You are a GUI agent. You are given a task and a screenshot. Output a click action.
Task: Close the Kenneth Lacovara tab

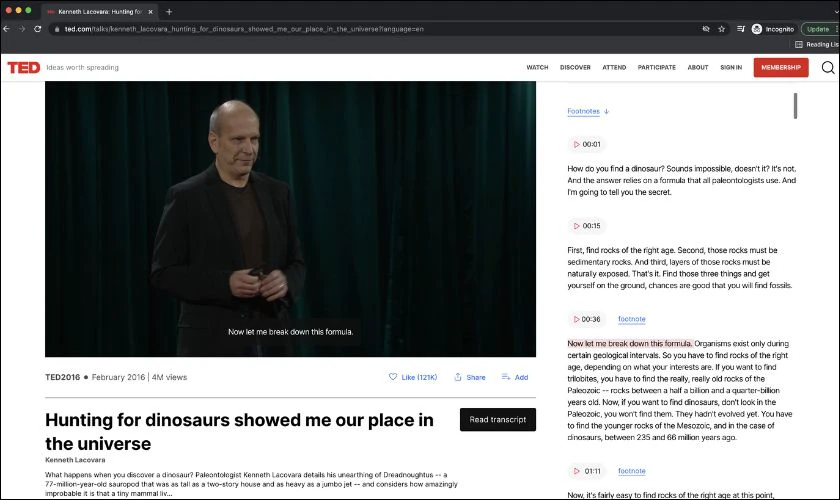[150, 11]
